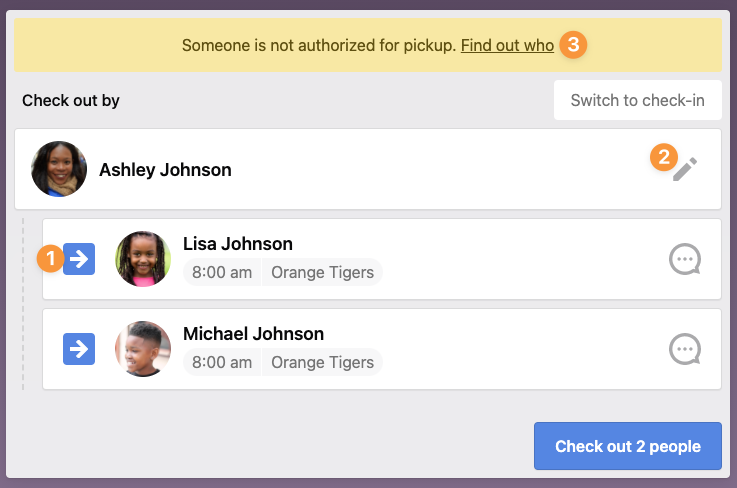Click the orange number 1 marker
This screenshot has width=737, height=488.
pos(50,259)
